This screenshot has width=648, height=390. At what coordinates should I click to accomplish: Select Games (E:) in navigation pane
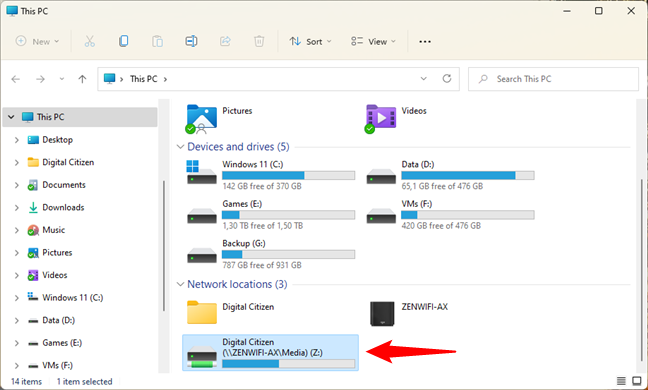(x=62, y=342)
